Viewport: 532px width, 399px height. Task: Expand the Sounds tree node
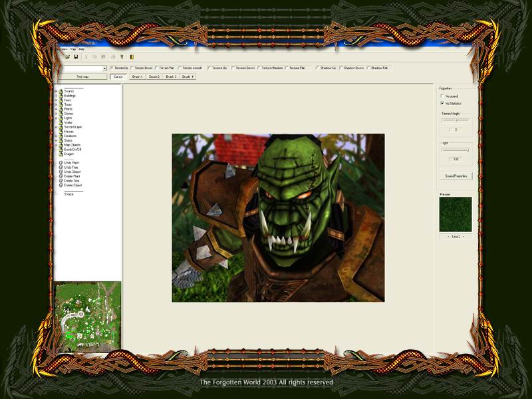point(56,90)
